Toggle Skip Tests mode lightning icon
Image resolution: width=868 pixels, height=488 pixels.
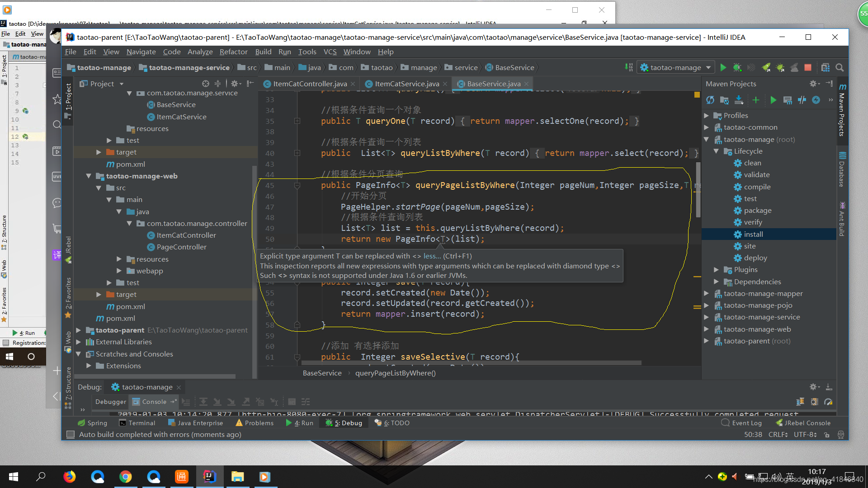pyautogui.click(x=816, y=100)
